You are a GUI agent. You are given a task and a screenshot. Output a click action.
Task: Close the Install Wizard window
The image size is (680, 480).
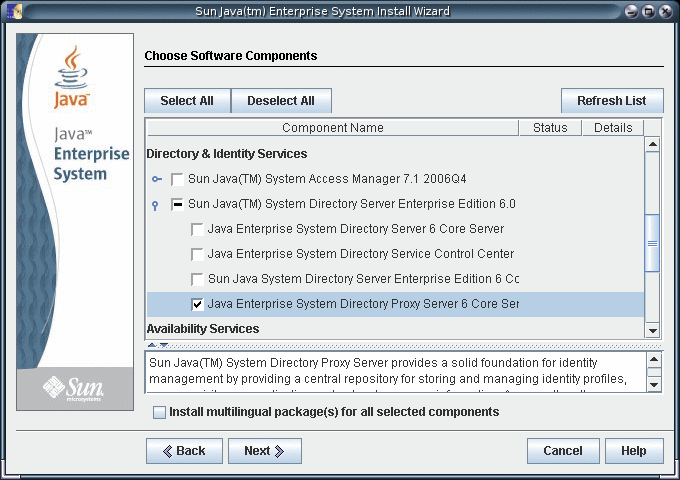click(665, 12)
